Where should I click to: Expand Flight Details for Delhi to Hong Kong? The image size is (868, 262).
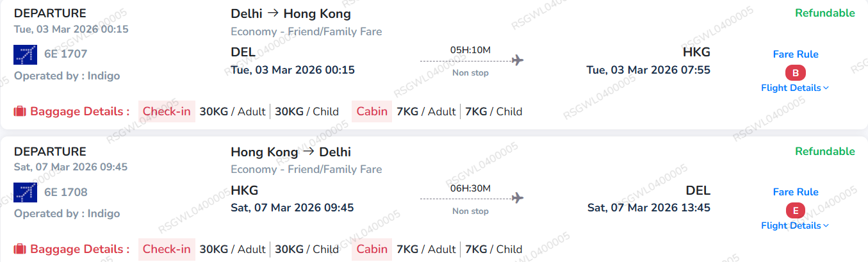[x=794, y=88]
